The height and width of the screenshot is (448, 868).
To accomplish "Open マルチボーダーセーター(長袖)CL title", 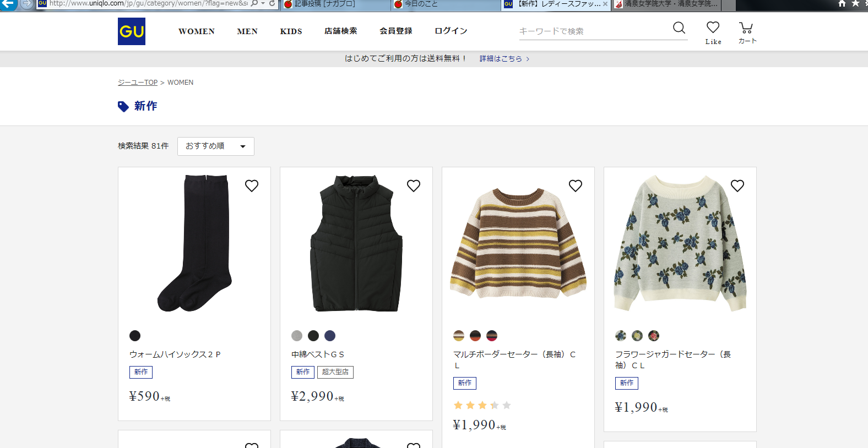I will 514,360.
